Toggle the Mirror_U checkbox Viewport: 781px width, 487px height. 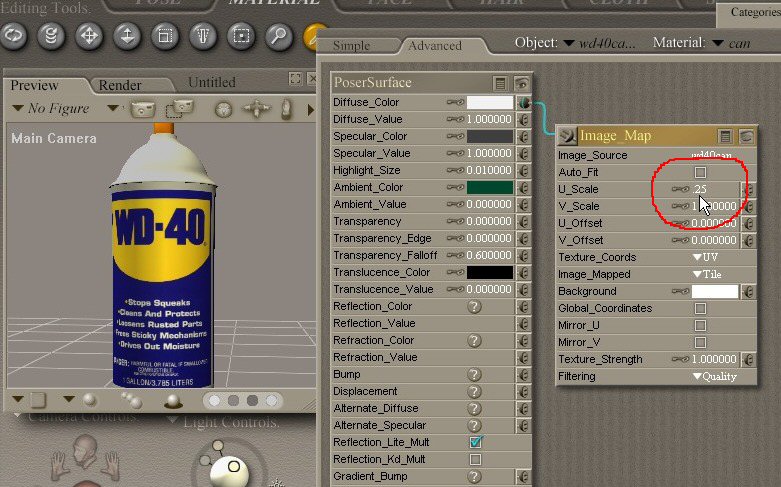click(x=700, y=325)
